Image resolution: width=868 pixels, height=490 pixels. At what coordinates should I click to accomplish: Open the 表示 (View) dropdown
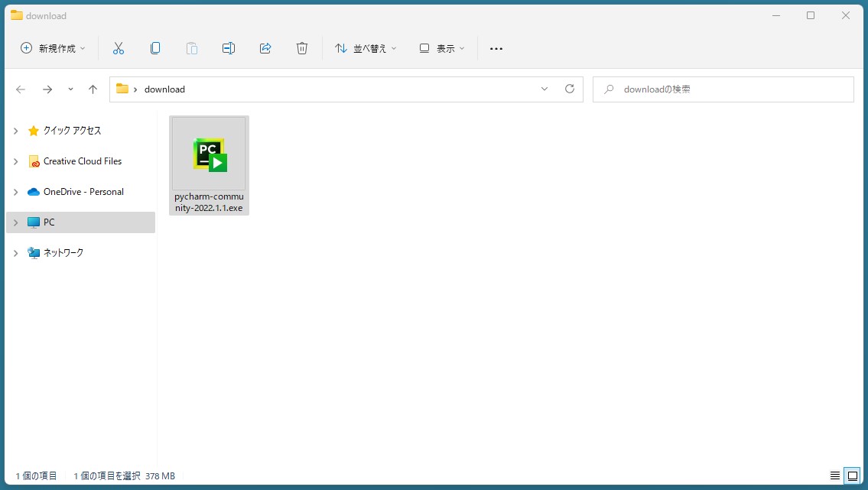442,49
